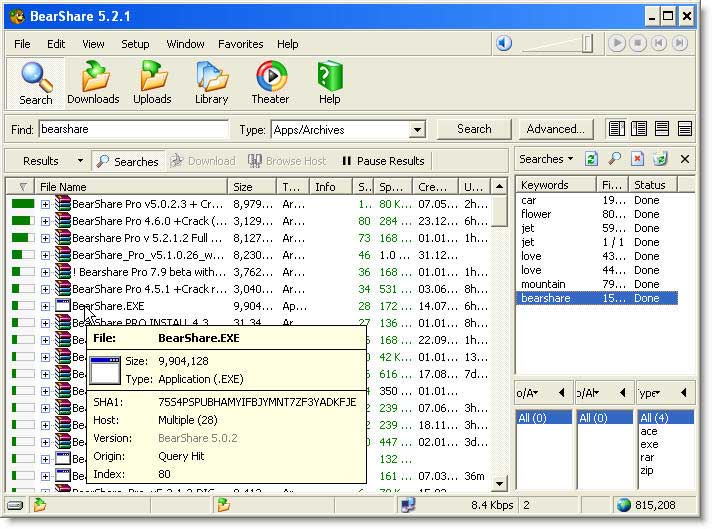Open the File menu
Image resolution: width=712 pixels, height=529 pixels.
(x=22, y=44)
